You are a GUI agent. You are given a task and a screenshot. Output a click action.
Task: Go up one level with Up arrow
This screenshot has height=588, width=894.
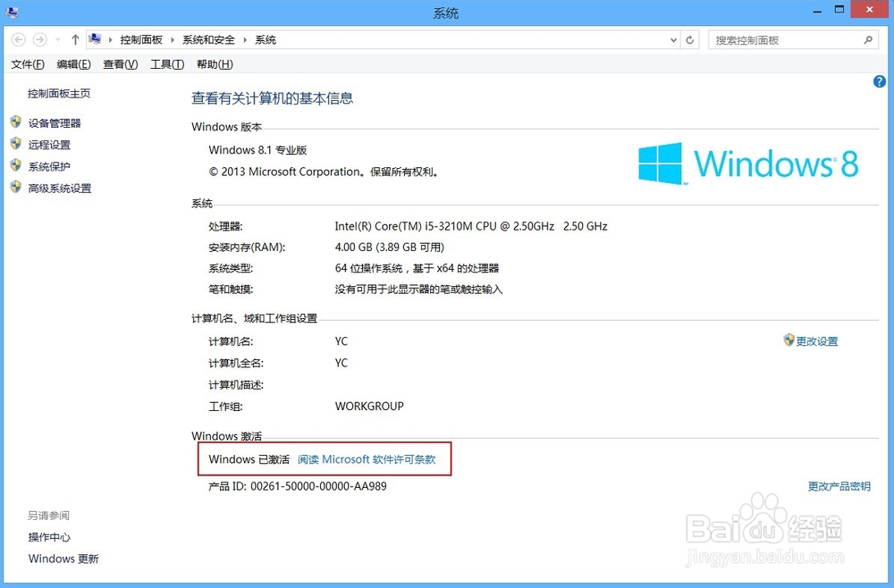tap(75, 40)
